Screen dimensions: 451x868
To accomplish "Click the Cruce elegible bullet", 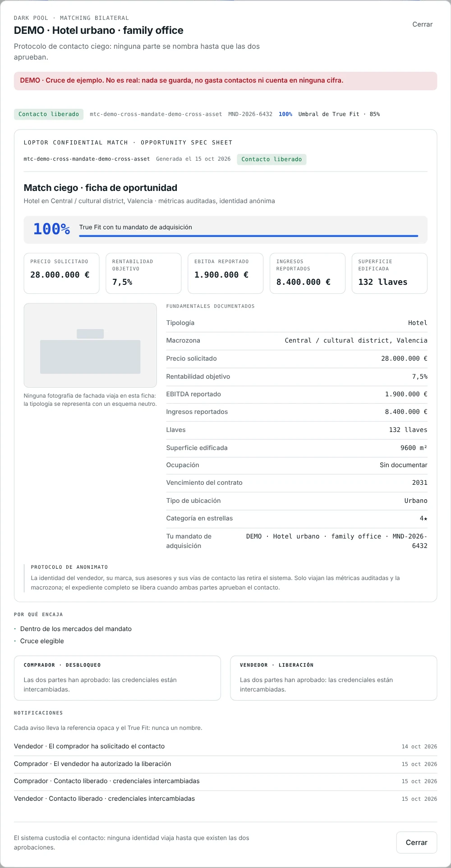I will tap(42, 641).
